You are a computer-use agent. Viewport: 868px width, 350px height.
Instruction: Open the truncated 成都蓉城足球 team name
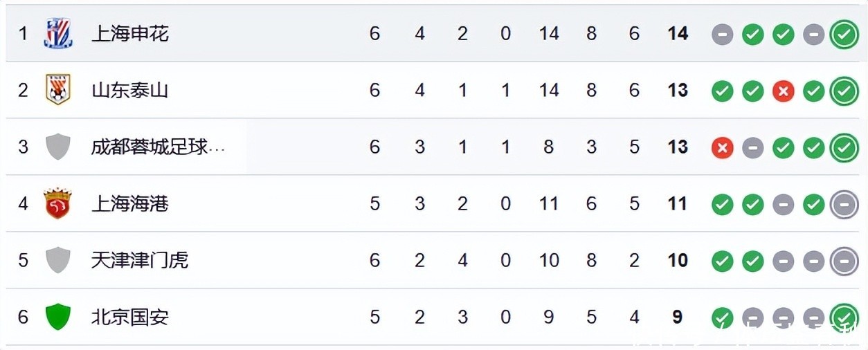[x=158, y=147]
